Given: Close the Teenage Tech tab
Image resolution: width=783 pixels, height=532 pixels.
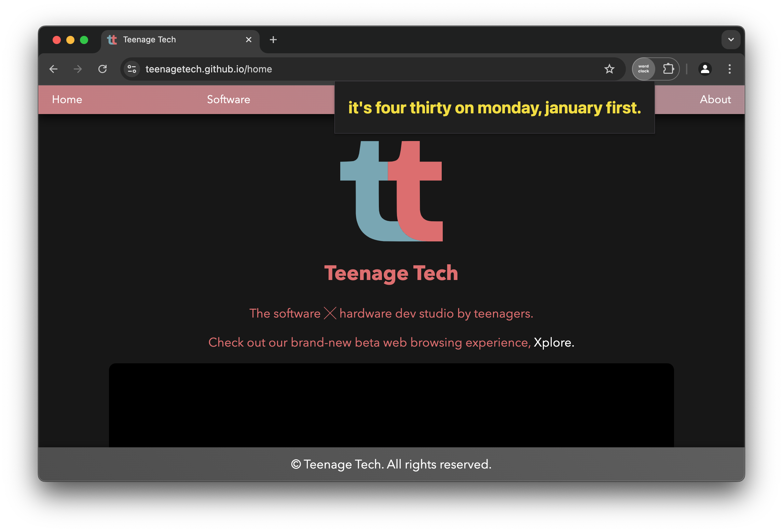Looking at the screenshot, I should tap(249, 40).
